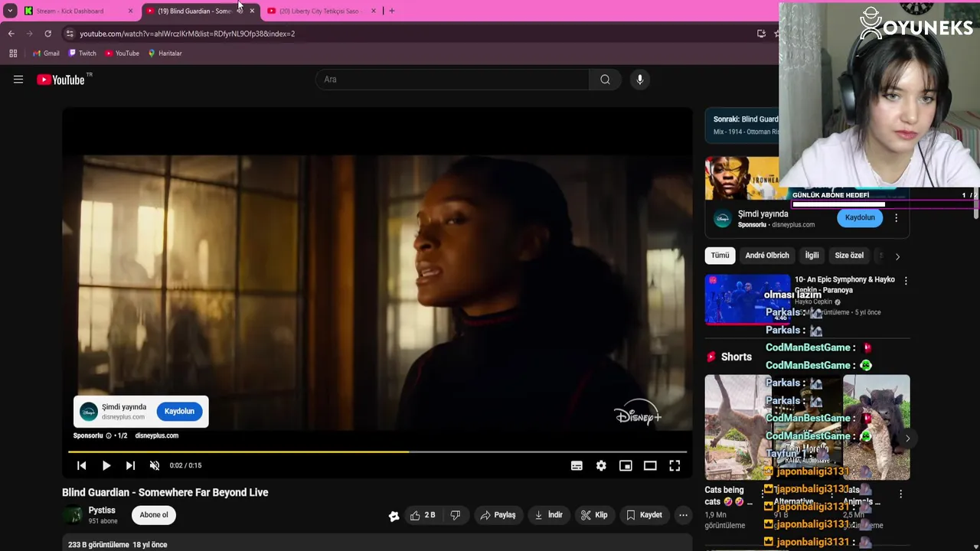
Task: Skip to next video in player
Action: coord(130,465)
